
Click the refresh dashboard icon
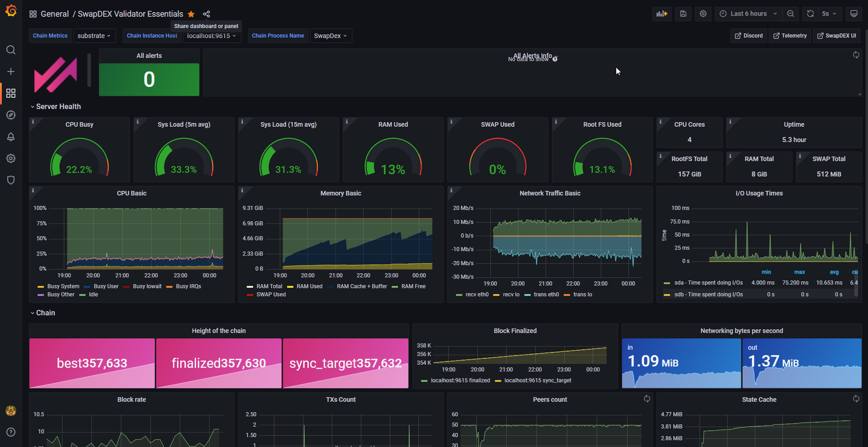pyautogui.click(x=810, y=14)
